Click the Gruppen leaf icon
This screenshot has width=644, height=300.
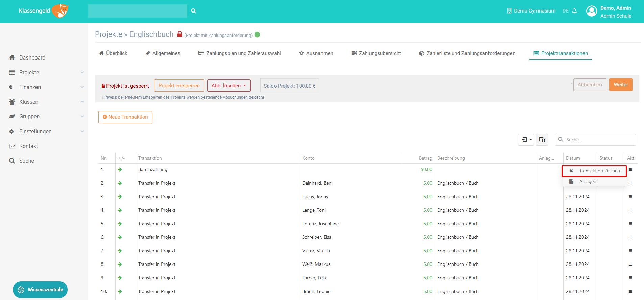coord(12,116)
